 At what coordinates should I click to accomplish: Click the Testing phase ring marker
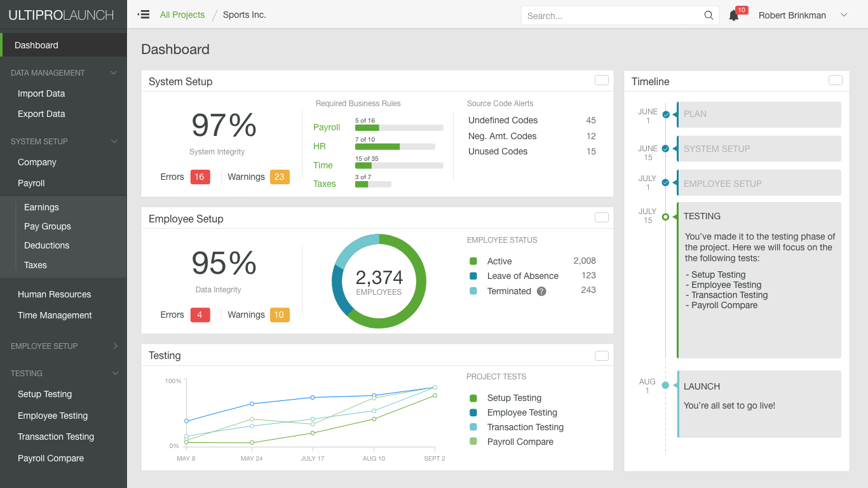pos(665,217)
